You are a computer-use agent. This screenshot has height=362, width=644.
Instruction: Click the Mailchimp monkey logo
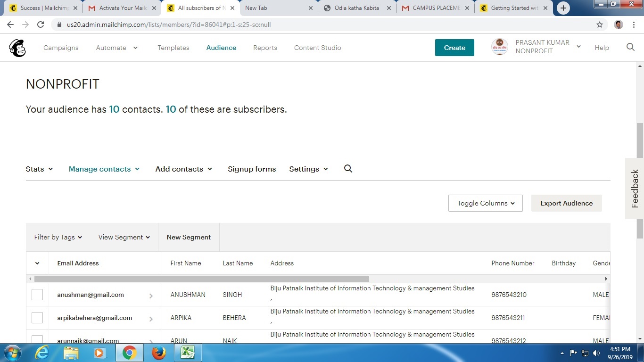tap(17, 48)
